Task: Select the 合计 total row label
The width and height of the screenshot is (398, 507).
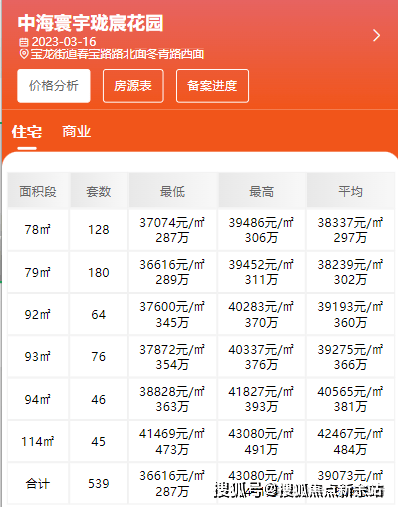Action: point(38,483)
